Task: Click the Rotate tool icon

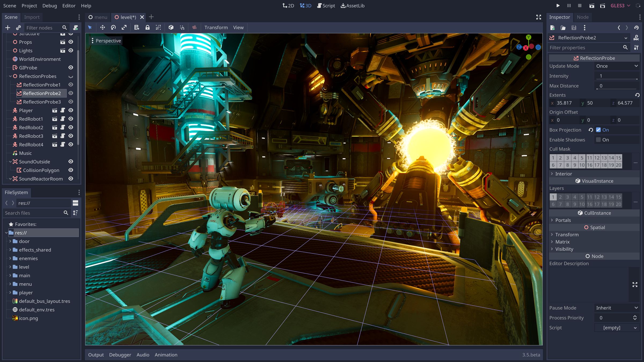Action: coord(113,27)
